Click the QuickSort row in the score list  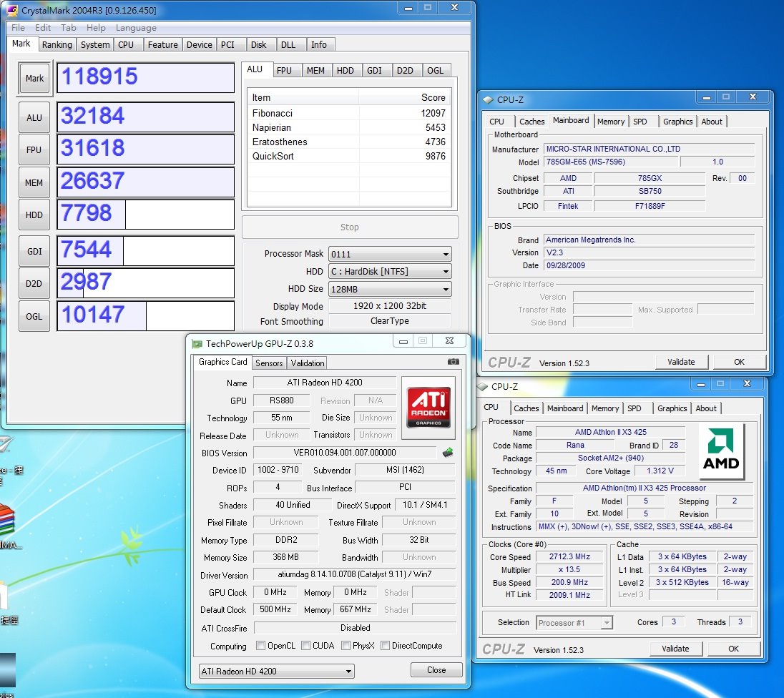(x=348, y=156)
